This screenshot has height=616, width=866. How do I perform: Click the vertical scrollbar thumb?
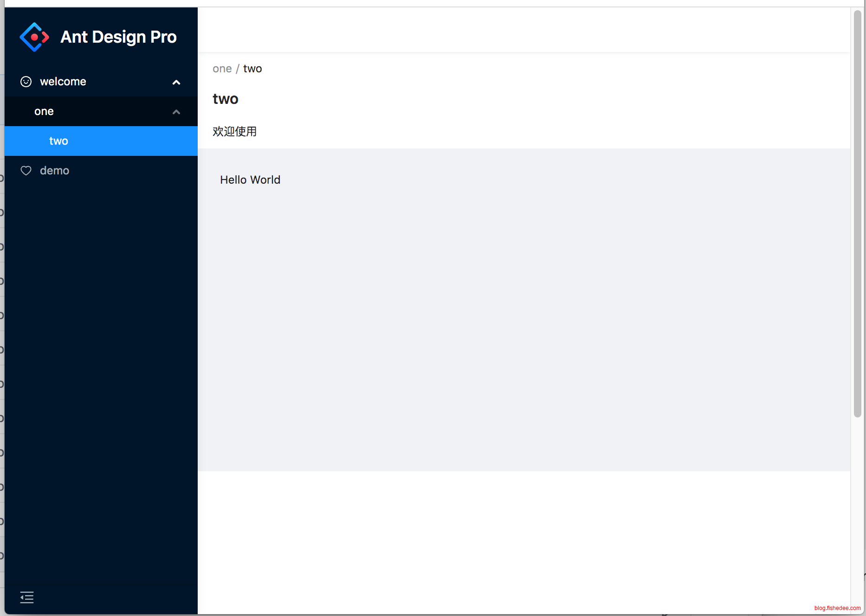point(858,214)
